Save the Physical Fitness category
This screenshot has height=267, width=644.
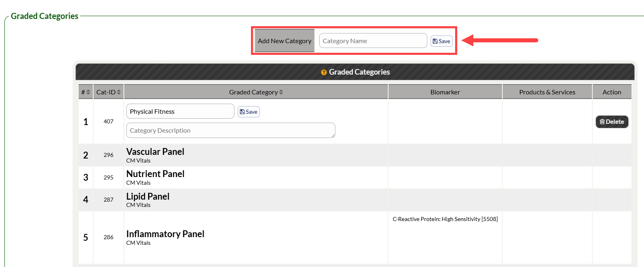[x=249, y=112]
